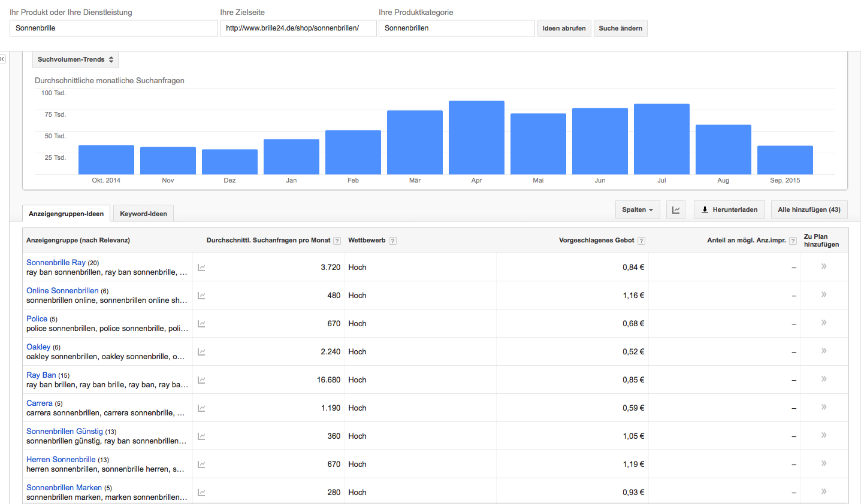This screenshot has width=861, height=504.
Task: Show trend chart for Herren Sonnenbrille row
Action: click(x=201, y=464)
